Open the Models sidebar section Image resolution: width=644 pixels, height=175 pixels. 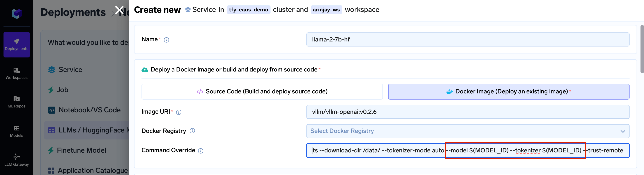(x=16, y=131)
